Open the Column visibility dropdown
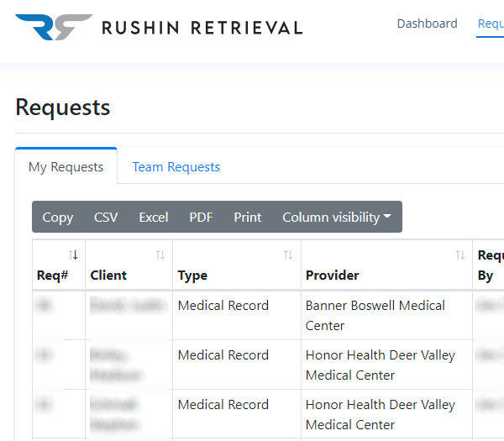 [x=336, y=217]
